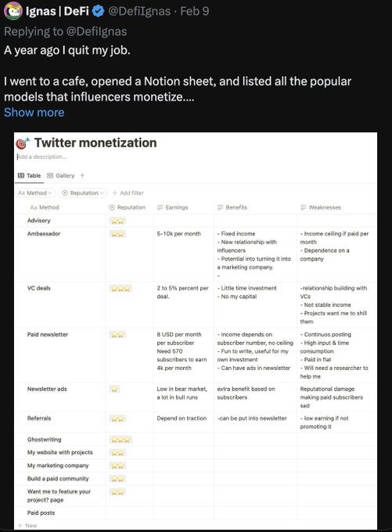Click the Benefits column header icon

point(220,207)
